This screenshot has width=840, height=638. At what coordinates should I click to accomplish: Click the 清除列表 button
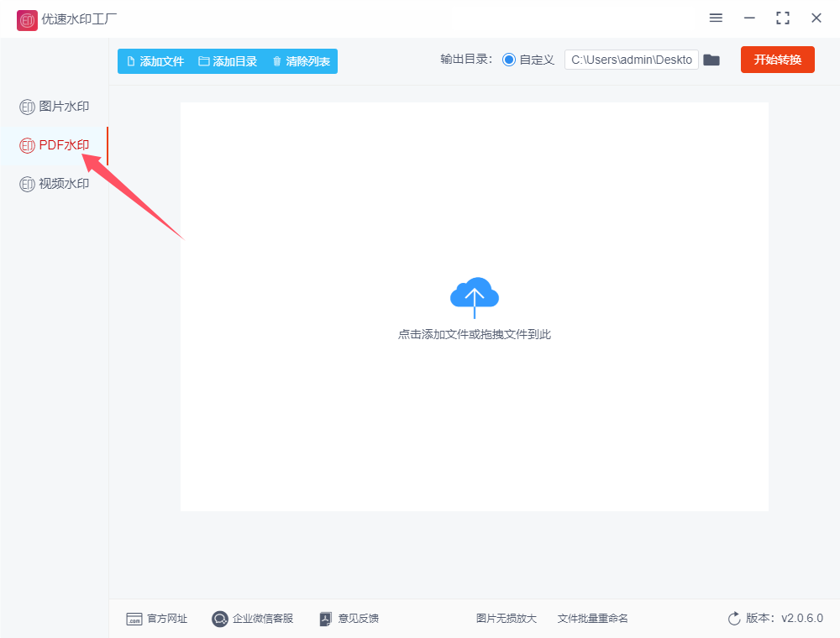click(301, 61)
